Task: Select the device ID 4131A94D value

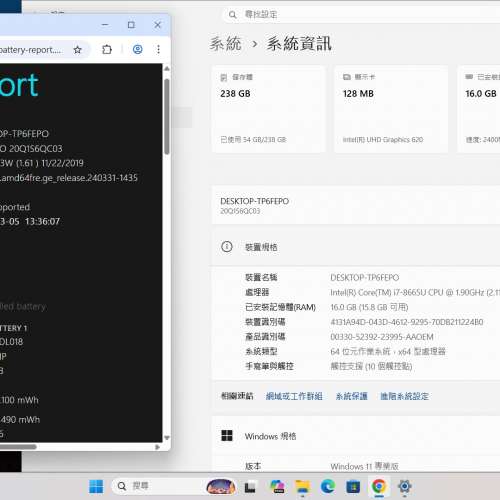Action: coord(407,322)
